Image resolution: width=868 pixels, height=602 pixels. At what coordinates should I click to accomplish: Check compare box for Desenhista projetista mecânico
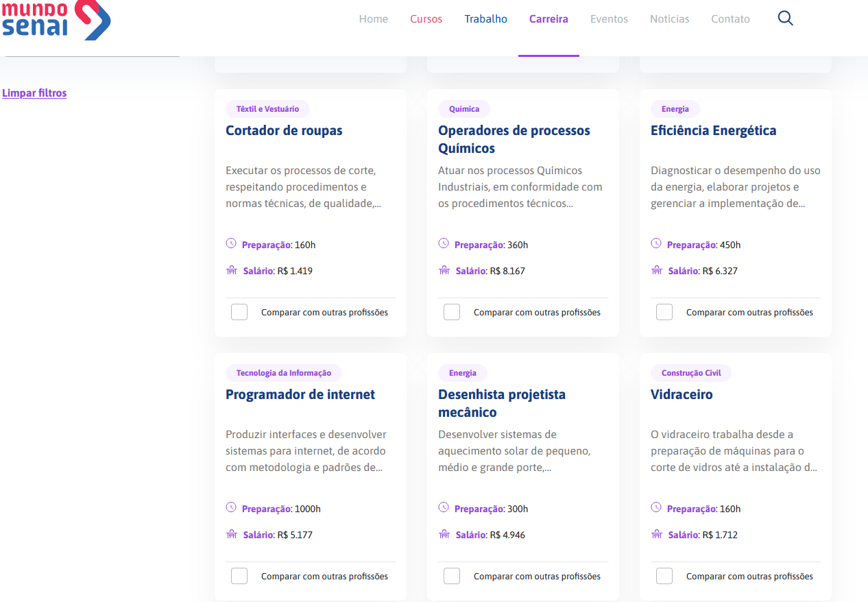(452, 576)
